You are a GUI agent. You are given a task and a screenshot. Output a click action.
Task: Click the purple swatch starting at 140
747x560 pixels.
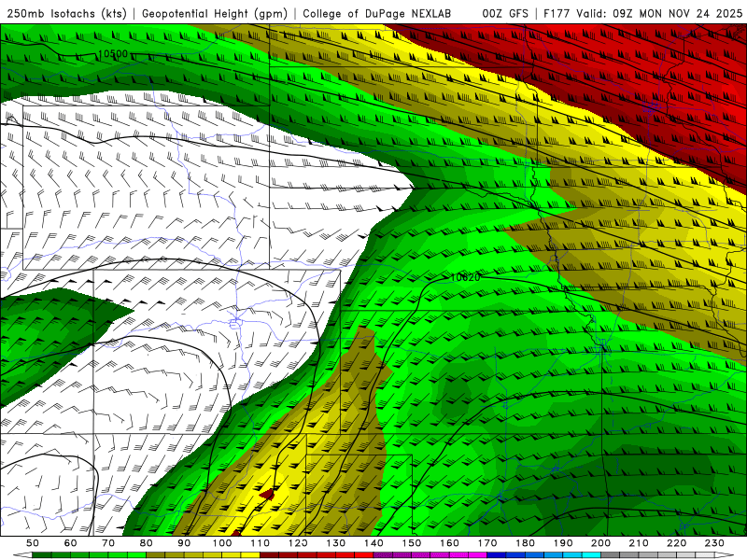(383, 555)
